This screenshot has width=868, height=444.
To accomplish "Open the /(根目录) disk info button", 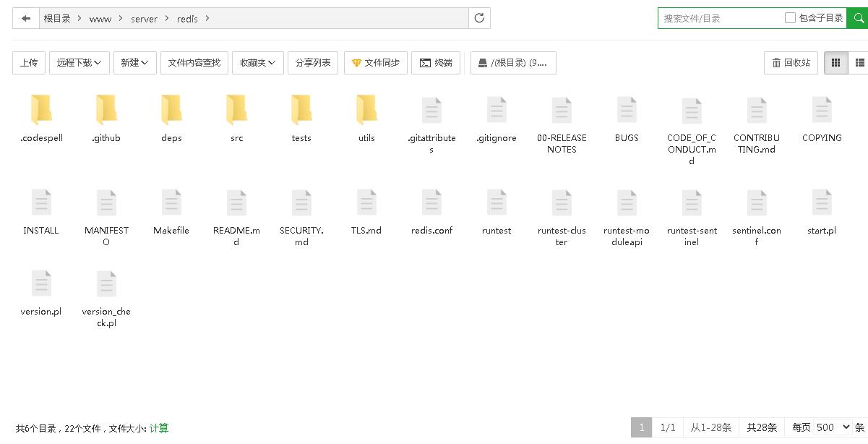I will (x=513, y=63).
